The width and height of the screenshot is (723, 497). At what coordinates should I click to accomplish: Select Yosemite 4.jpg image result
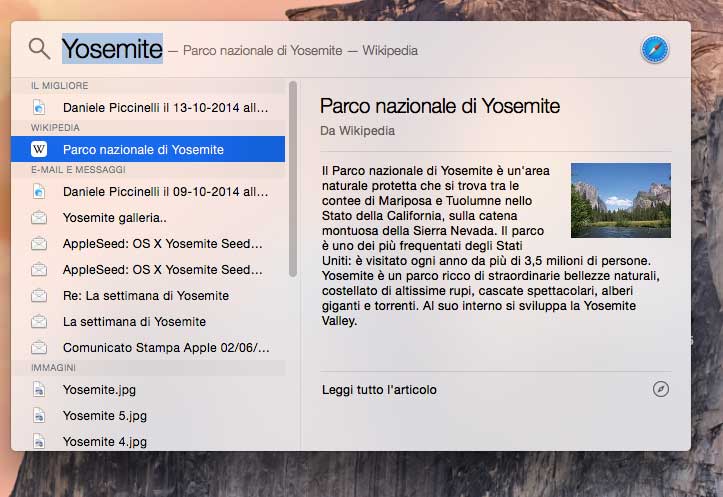click(x=104, y=441)
